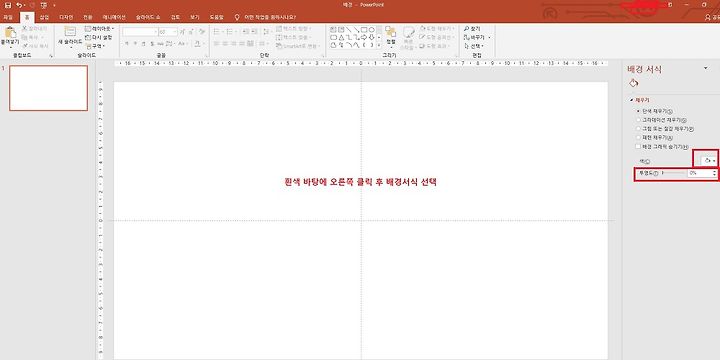720x360 pixels.
Task: Click the Increase font size icon
Action: (x=183, y=31)
